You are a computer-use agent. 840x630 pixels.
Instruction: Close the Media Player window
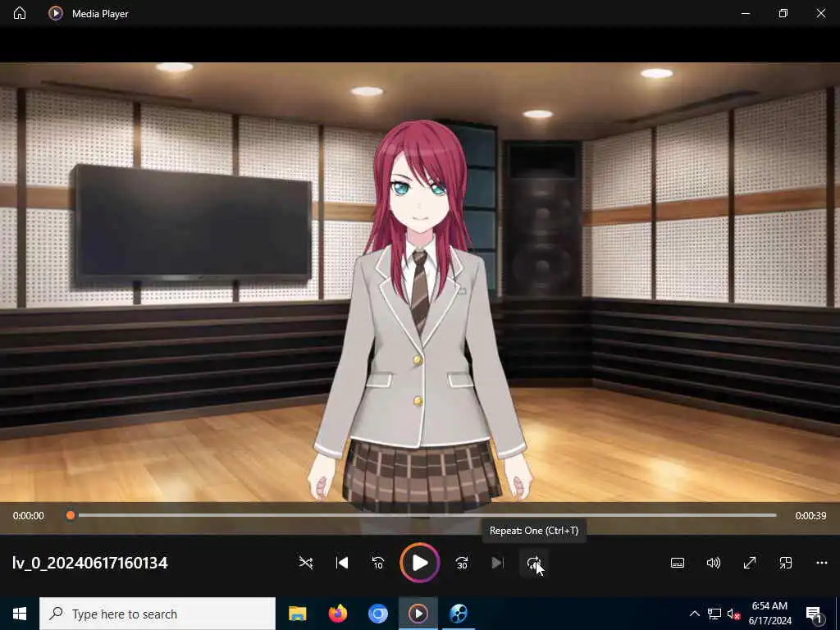(820, 13)
